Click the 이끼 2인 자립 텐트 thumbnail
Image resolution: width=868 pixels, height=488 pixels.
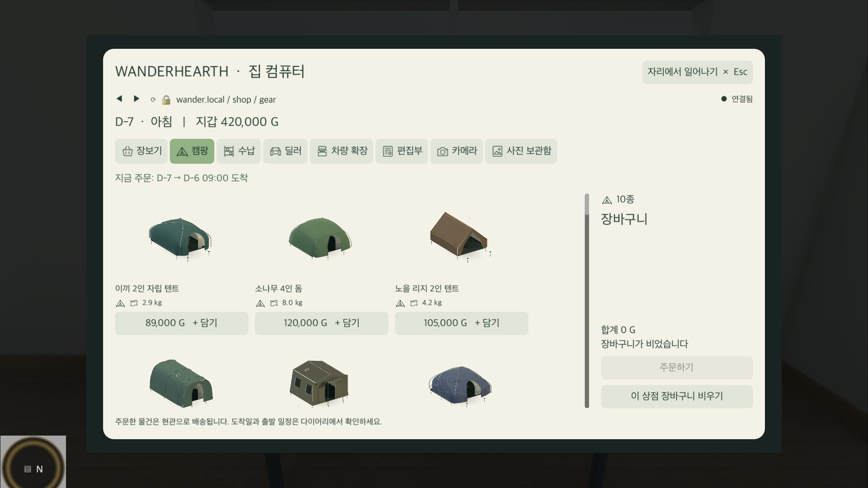180,239
